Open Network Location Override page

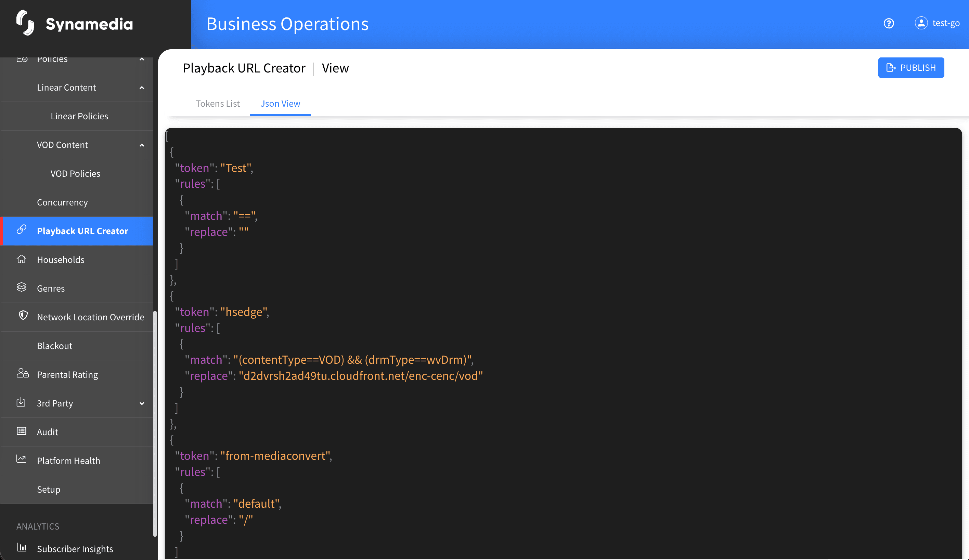click(77, 317)
